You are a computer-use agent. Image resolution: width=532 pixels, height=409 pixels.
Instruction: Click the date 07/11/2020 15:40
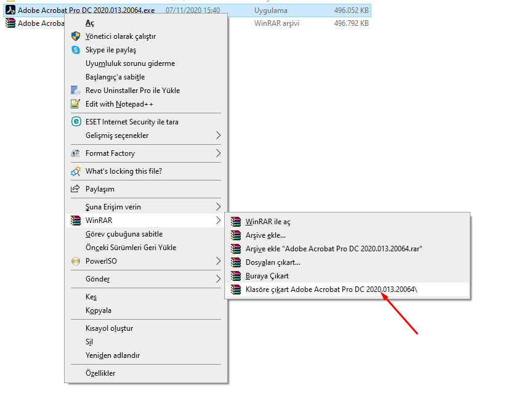pos(192,10)
